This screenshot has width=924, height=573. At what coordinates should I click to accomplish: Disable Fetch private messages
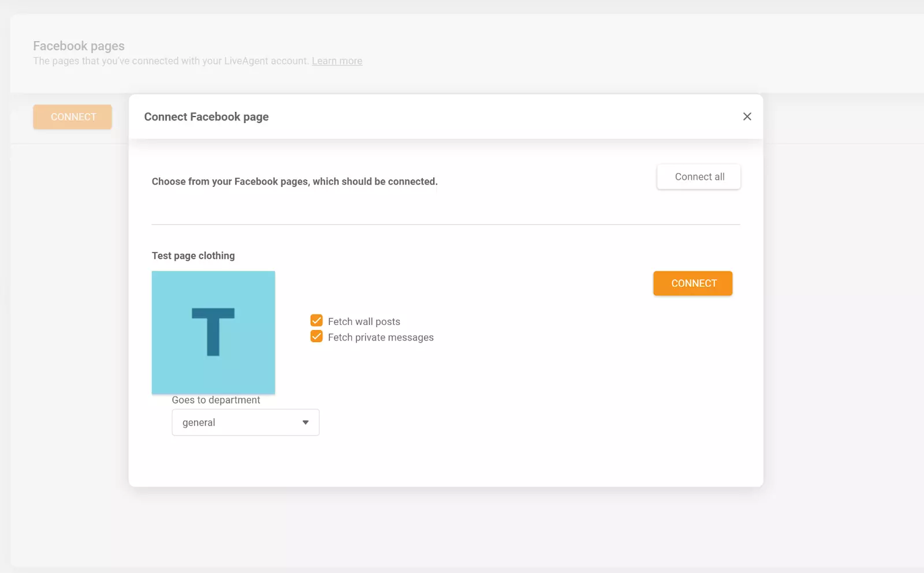(316, 336)
